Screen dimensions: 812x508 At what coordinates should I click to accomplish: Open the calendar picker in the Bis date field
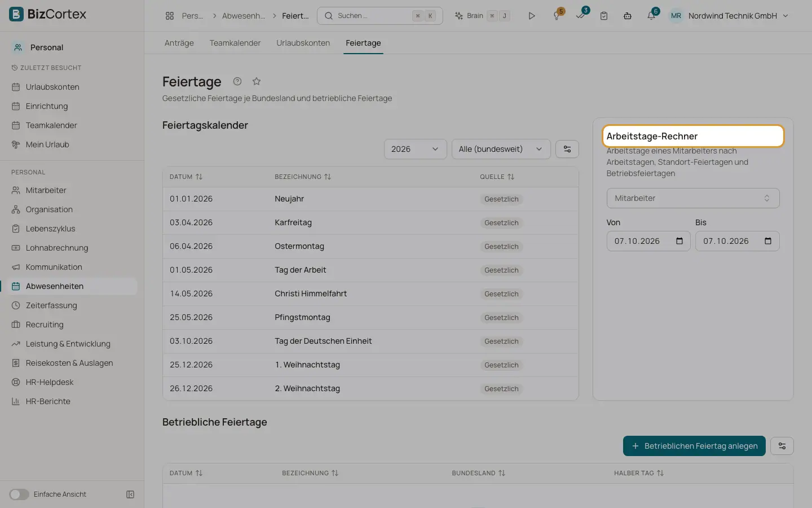tap(768, 241)
